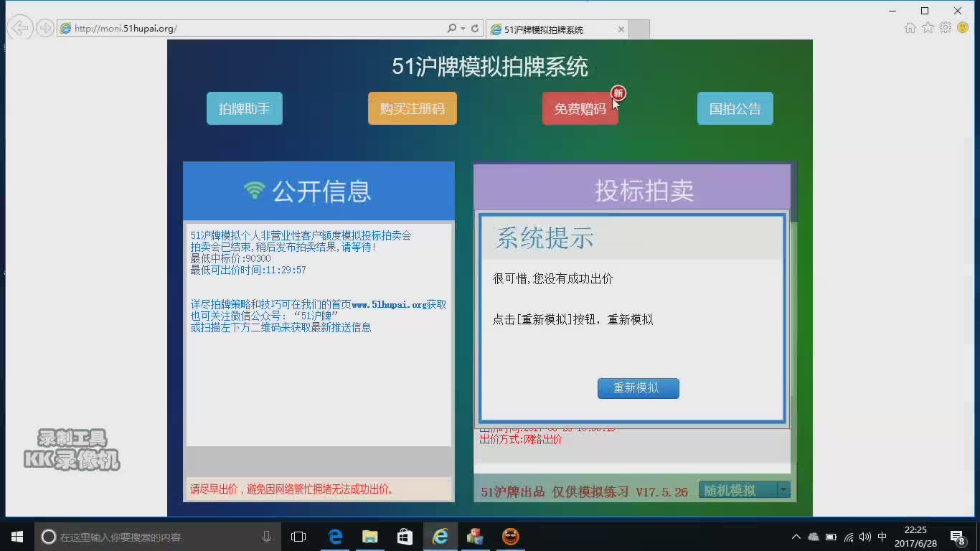980x551 pixels.
Task: Click the 免费赠码 button
Action: (580, 108)
